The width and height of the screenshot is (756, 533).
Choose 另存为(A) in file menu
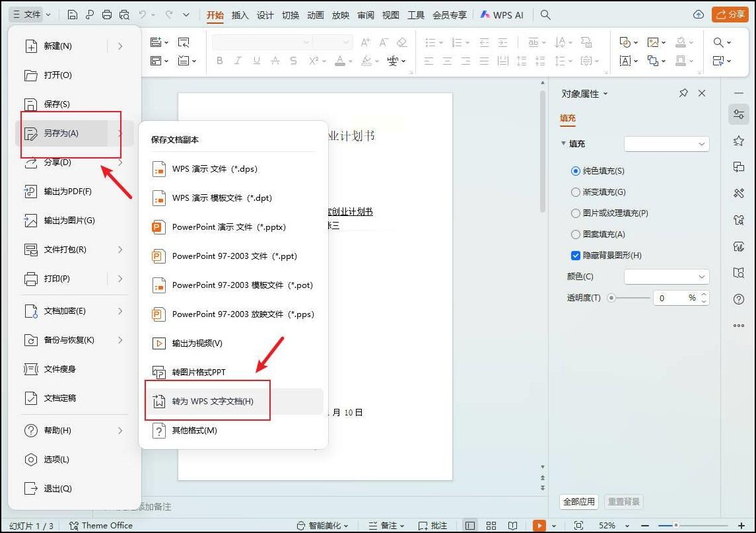click(x=61, y=133)
